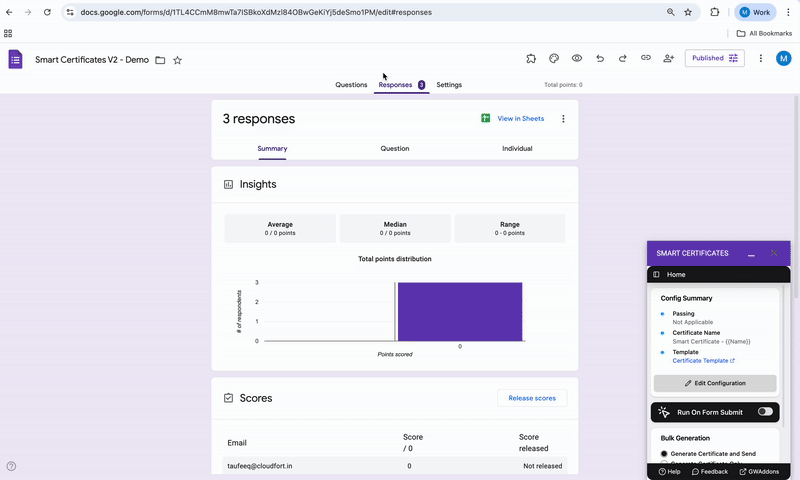Click the Release scores button
Image resolution: width=800 pixels, height=480 pixels.
(532, 398)
